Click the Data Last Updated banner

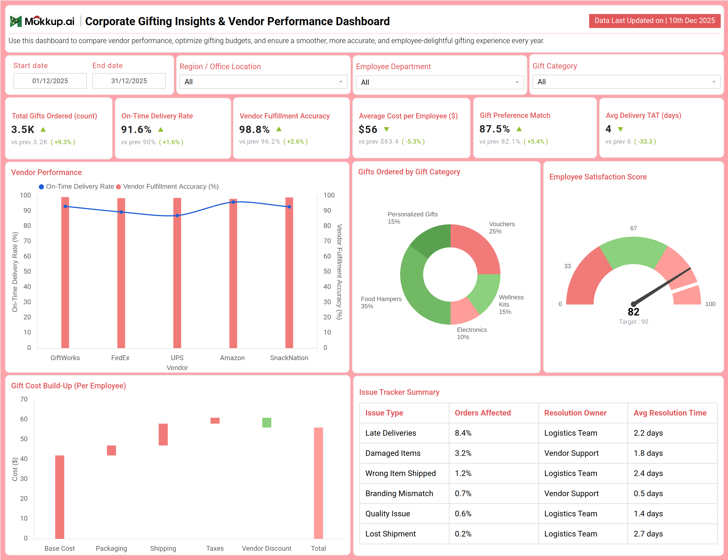click(x=655, y=21)
